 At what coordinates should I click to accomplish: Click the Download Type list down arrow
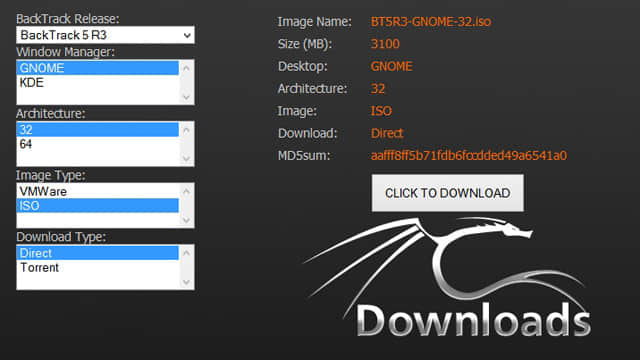point(187,282)
